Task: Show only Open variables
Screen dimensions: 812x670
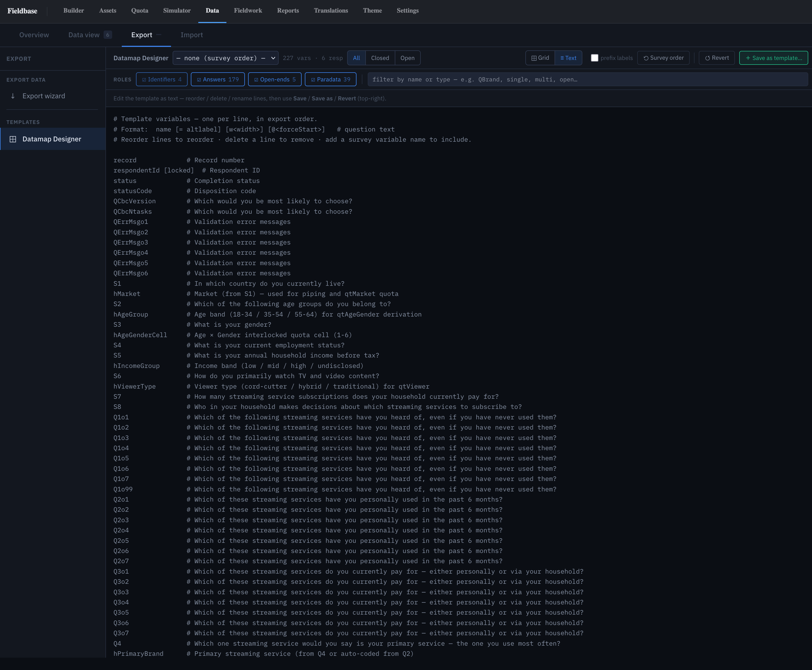Action: (x=407, y=58)
